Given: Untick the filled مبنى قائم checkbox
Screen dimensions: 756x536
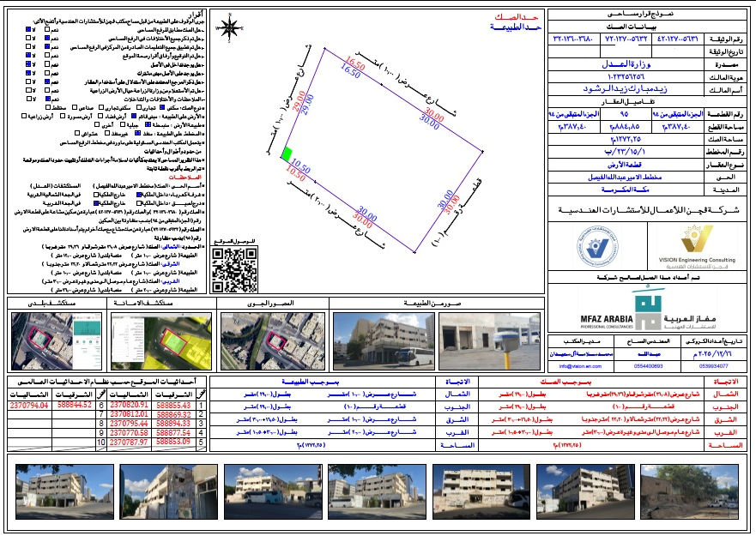Looking at the screenshot, I should click(x=134, y=116).
